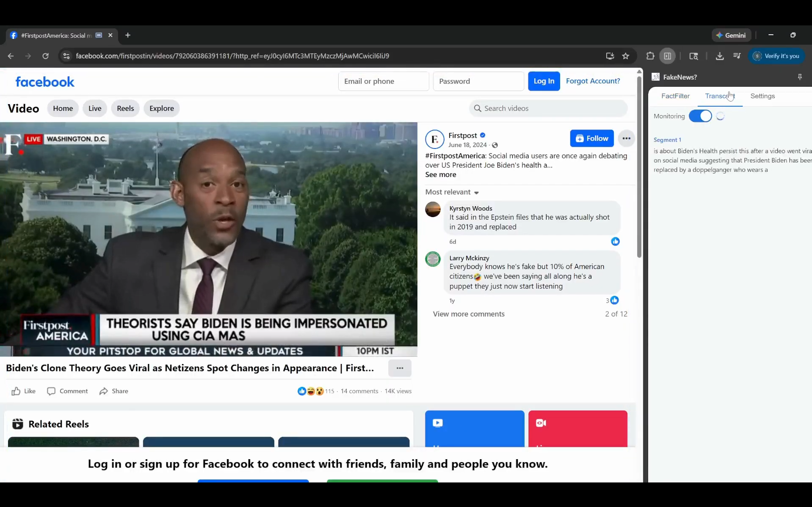The height and width of the screenshot is (507, 812).
Task: Click the Log In button
Action: pyautogui.click(x=544, y=81)
